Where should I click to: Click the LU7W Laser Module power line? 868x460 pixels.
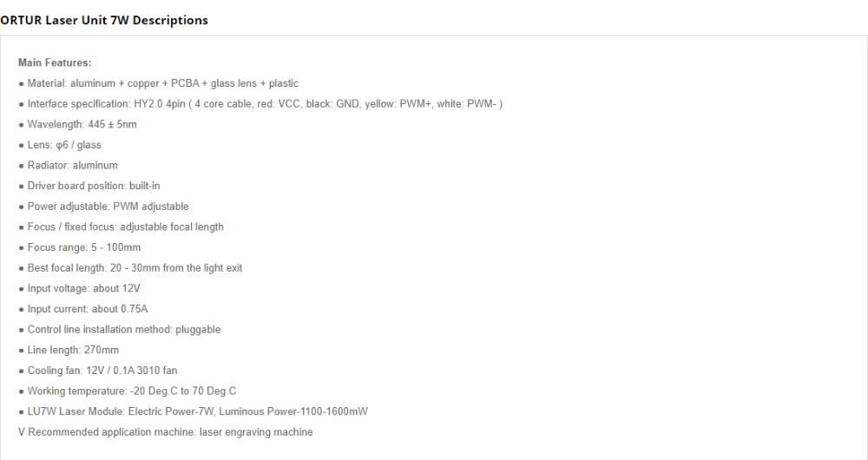(x=194, y=411)
